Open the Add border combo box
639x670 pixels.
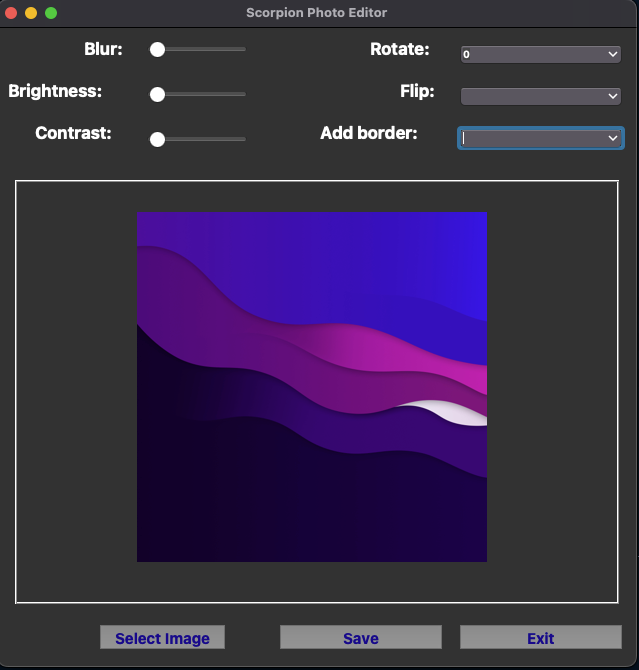(x=540, y=138)
